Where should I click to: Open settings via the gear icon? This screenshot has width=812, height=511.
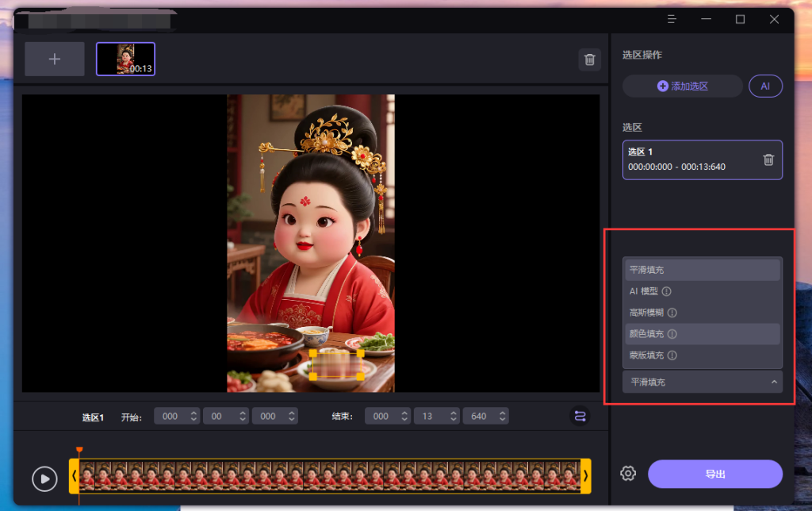pos(628,474)
